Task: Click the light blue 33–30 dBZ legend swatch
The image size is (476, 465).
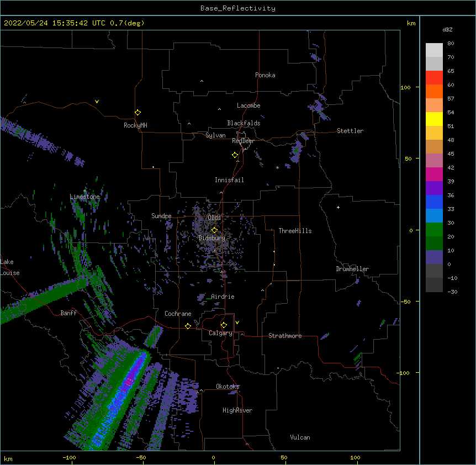Action: (x=434, y=216)
